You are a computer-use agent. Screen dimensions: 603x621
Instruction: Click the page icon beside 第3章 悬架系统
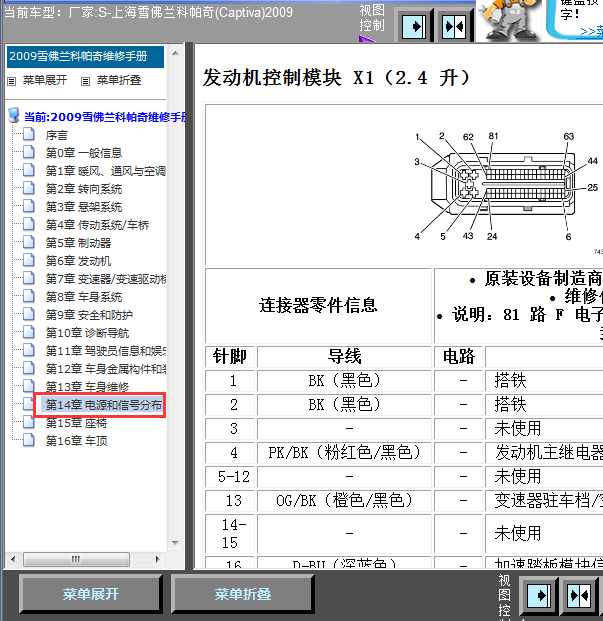(29, 206)
